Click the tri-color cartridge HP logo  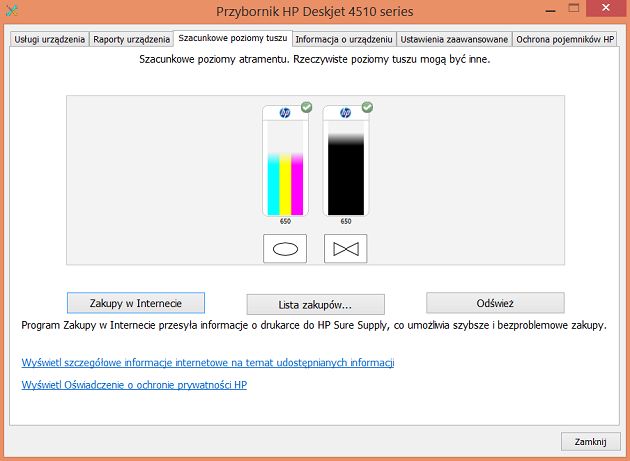pyautogui.click(x=285, y=113)
